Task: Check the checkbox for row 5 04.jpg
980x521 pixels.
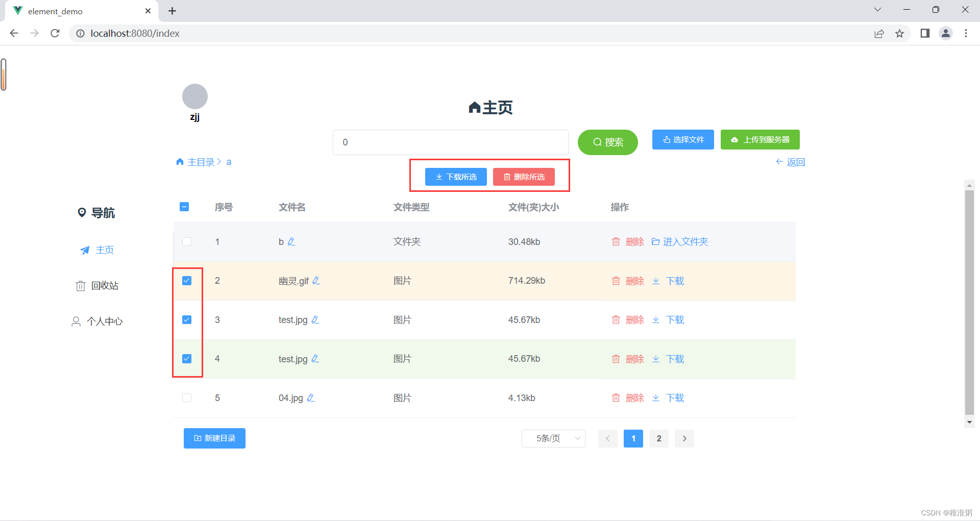Action: coord(187,398)
